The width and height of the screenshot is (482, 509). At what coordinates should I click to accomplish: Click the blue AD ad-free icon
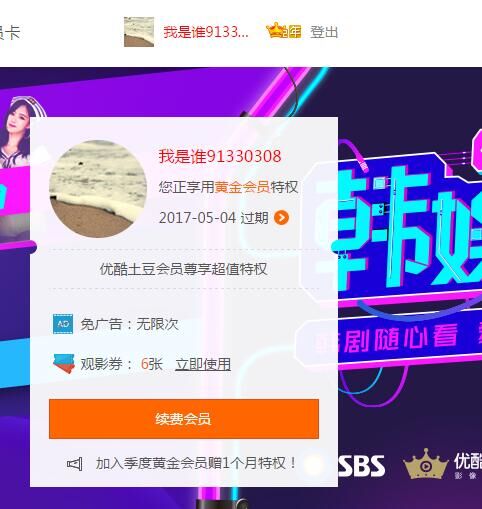63,324
